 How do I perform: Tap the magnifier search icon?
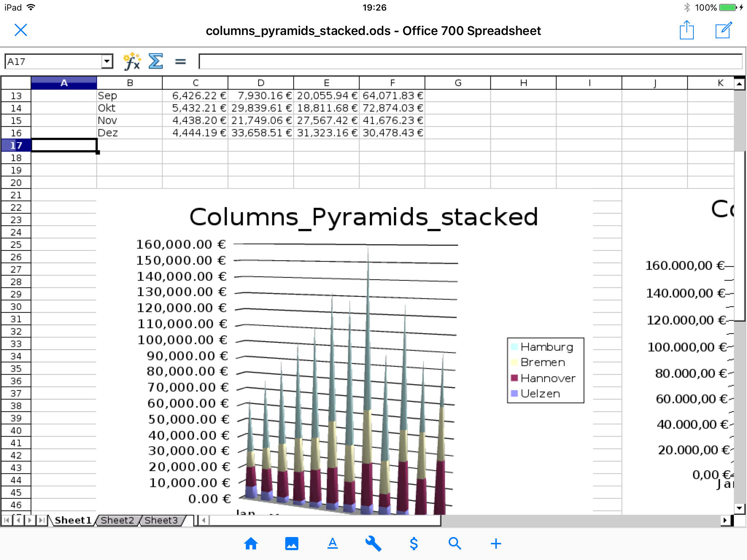[x=455, y=544]
